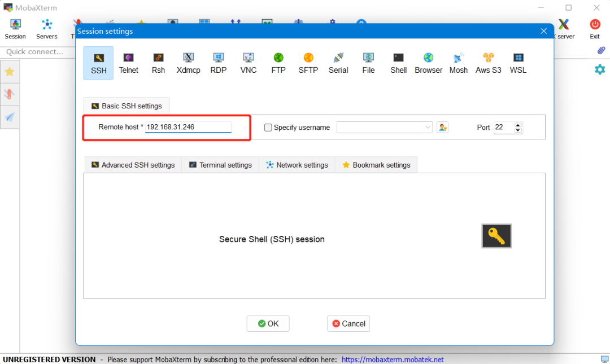Open the Advanced SSH settings tab
The height and width of the screenshot is (364, 610).
coord(133,165)
